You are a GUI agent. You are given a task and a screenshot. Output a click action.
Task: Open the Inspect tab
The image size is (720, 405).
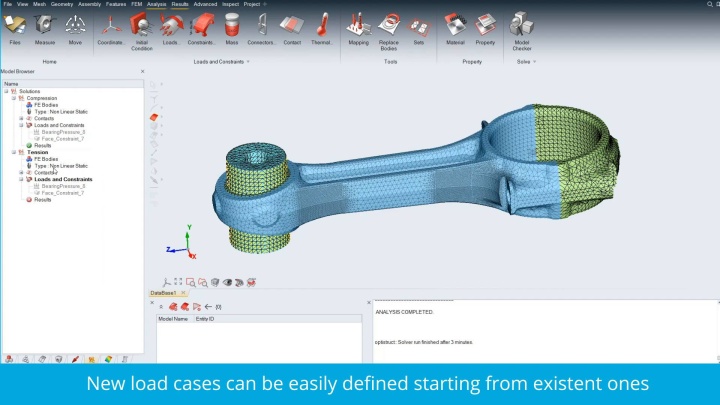click(x=231, y=4)
